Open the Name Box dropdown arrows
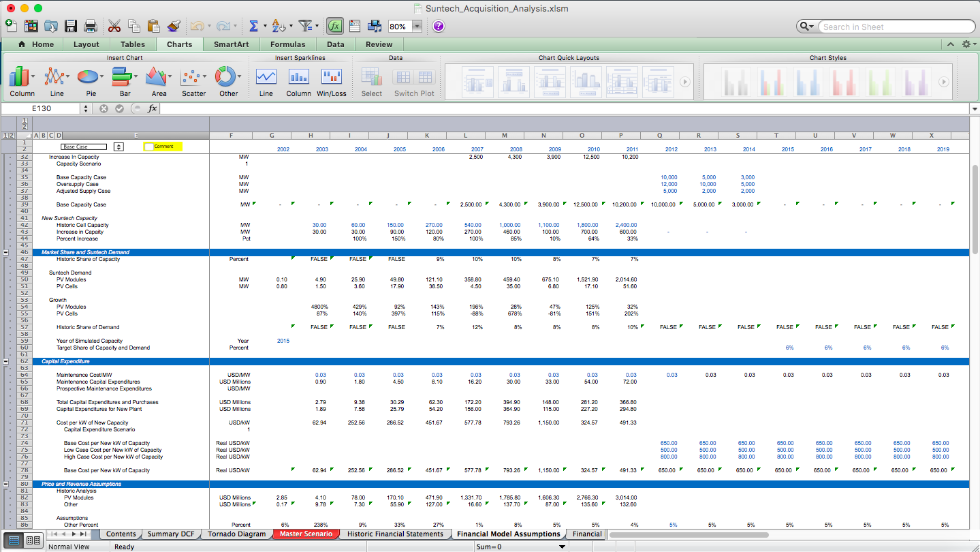Screen dimensions: 980x552 pos(86,108)
